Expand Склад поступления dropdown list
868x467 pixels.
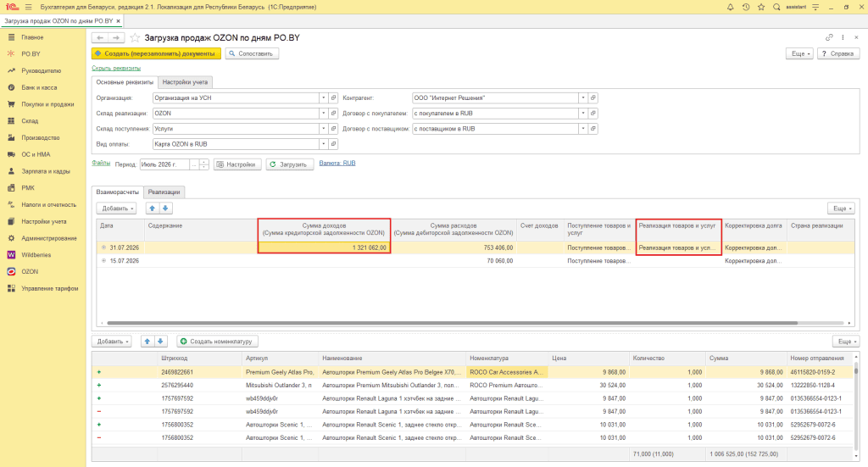(323, 128)
